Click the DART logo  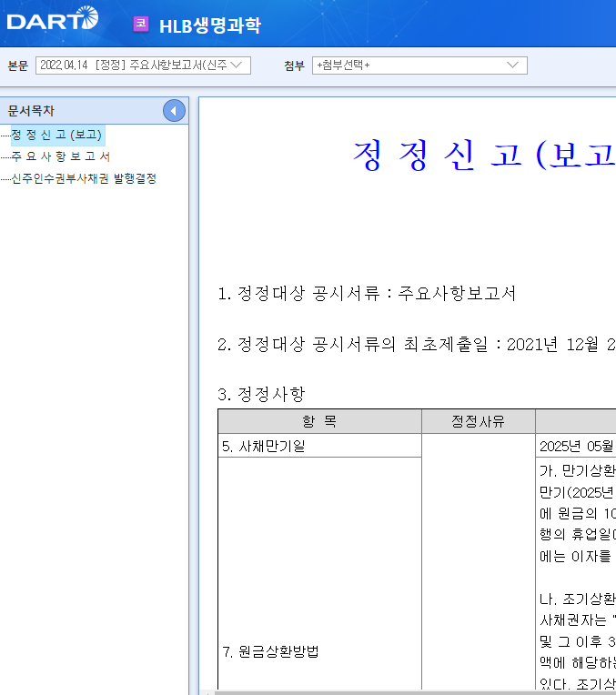click(x=53, y=18)
